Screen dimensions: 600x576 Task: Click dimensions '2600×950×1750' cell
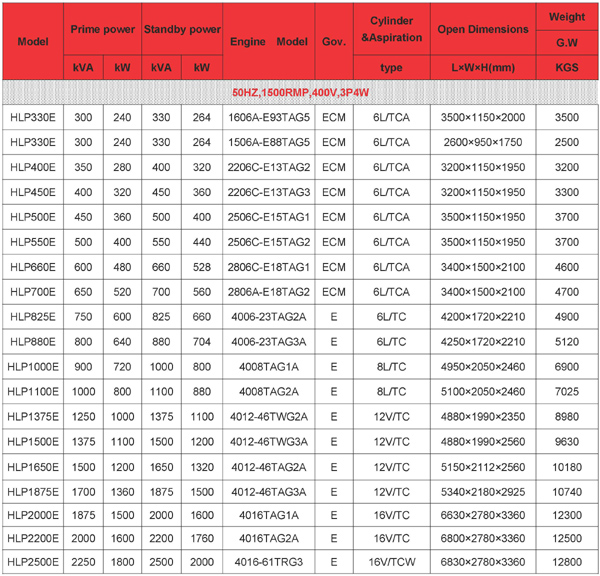click(x=483, y=142)
